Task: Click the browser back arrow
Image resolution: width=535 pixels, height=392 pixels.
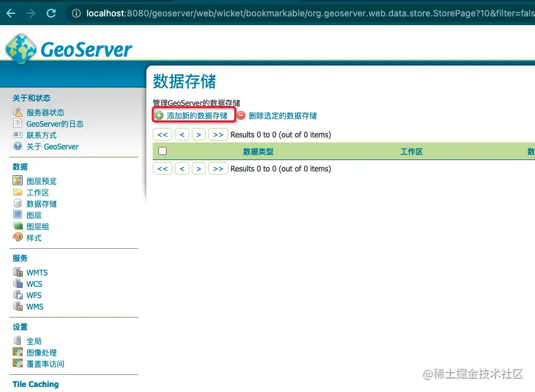Action: (x=11, y=13)
